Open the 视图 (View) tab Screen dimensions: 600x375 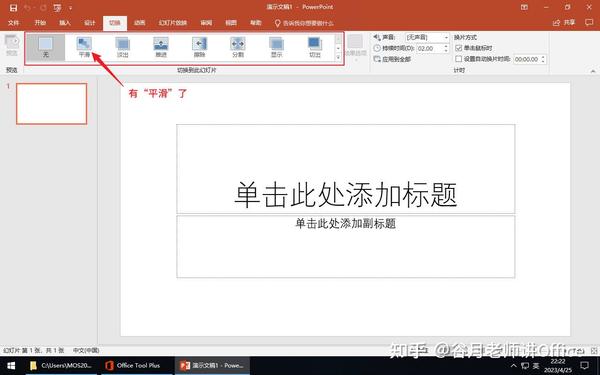coord(231,23)
